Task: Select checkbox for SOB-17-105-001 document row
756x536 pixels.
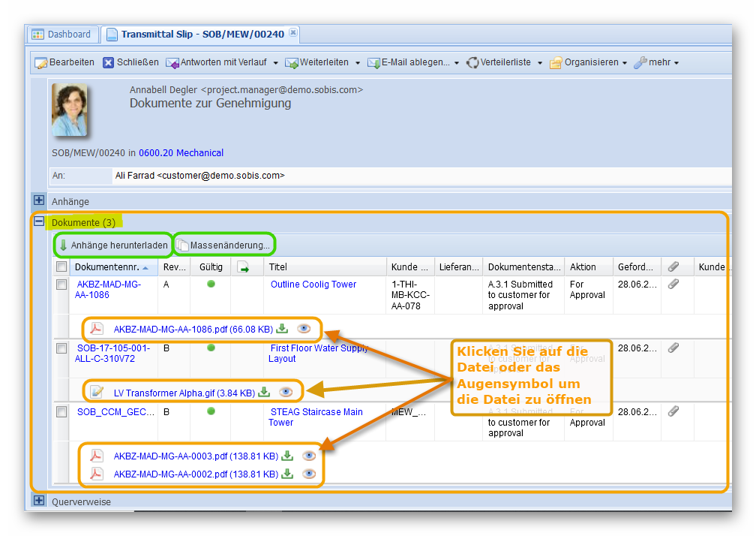Action: pos(61,349)
